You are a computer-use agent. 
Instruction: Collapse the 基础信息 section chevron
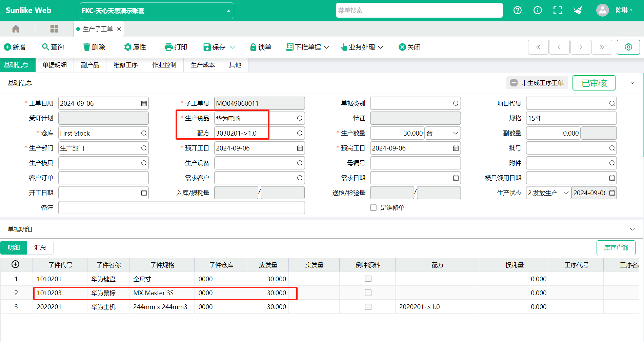pyautogui.click(x=632, y=83)
